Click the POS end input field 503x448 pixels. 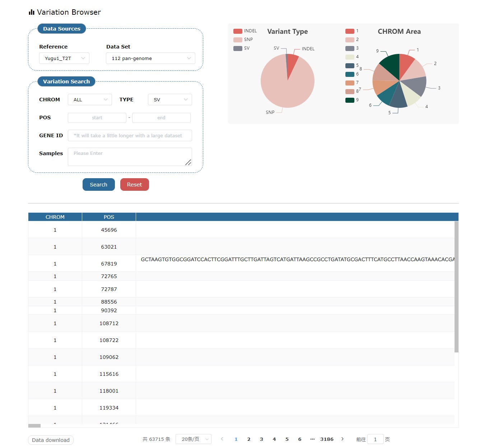161,117
